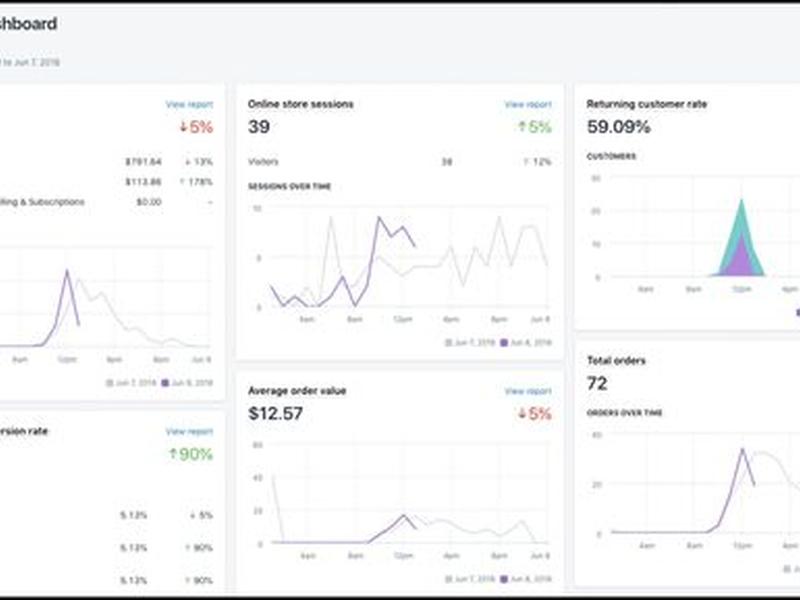Select the Returning customer rate heading
Viewport: 800px width, 600px height.
pos(646,104)
